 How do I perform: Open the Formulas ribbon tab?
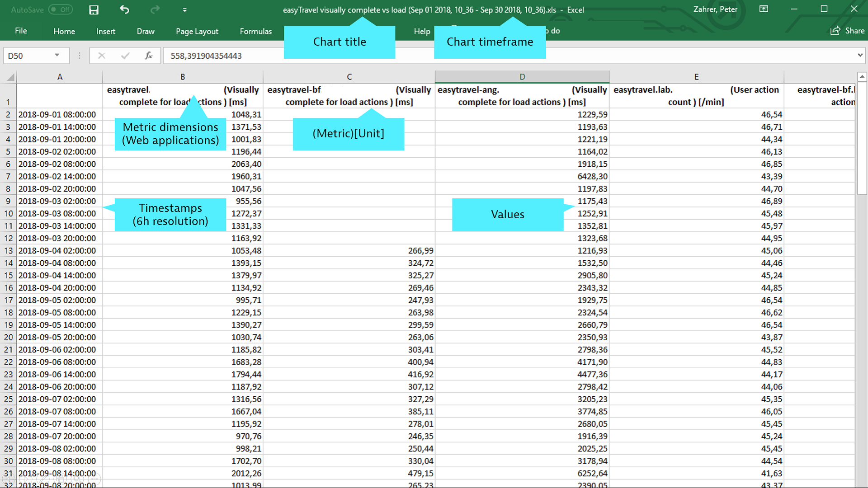pos(256,31)
